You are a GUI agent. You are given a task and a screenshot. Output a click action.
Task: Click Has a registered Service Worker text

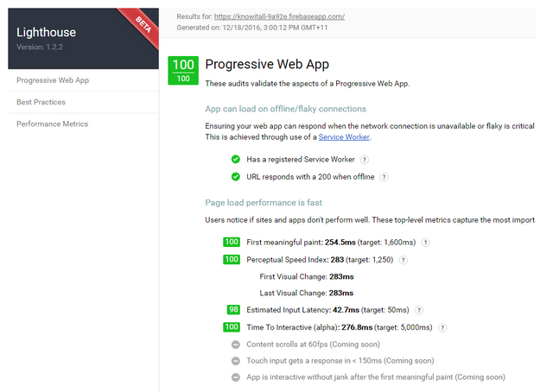pyautogui.click(x=301, y=160)
